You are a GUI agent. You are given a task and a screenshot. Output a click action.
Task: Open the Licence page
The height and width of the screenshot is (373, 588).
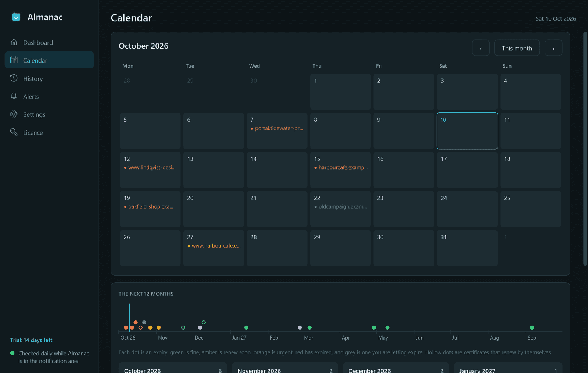tap(49, 132)
